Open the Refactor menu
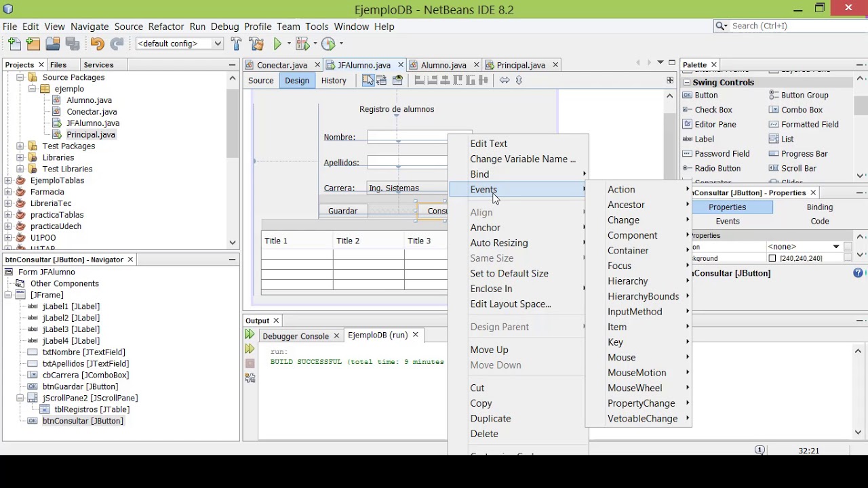This screenshot has width=868, height=488. pyautogui.click(x=166, y=26)
